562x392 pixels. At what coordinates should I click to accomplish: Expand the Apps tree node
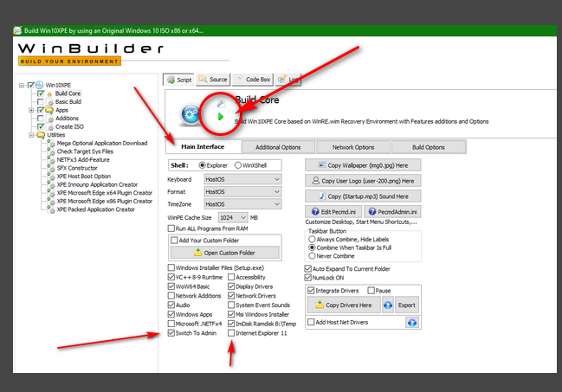(31, 110)
